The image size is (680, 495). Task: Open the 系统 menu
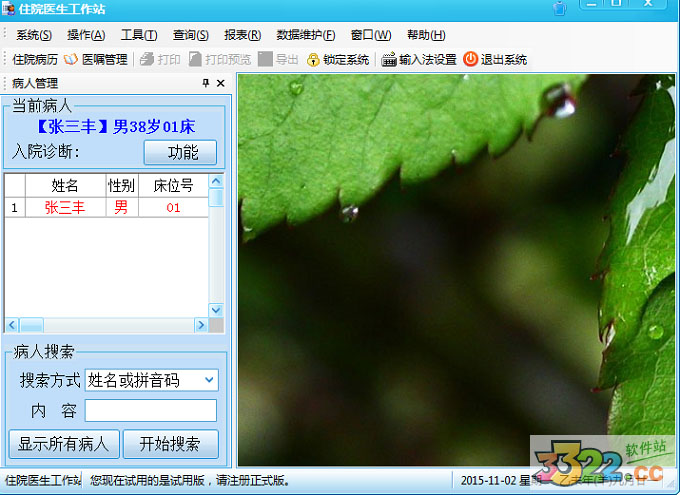tap(34, 35)
